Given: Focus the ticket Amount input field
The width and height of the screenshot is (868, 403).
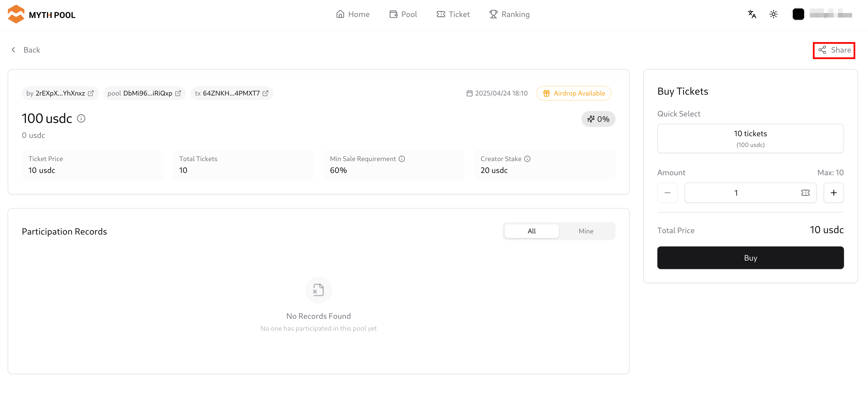Looking at the screenshot, I should pyautogui.click(x=750, y=193).
